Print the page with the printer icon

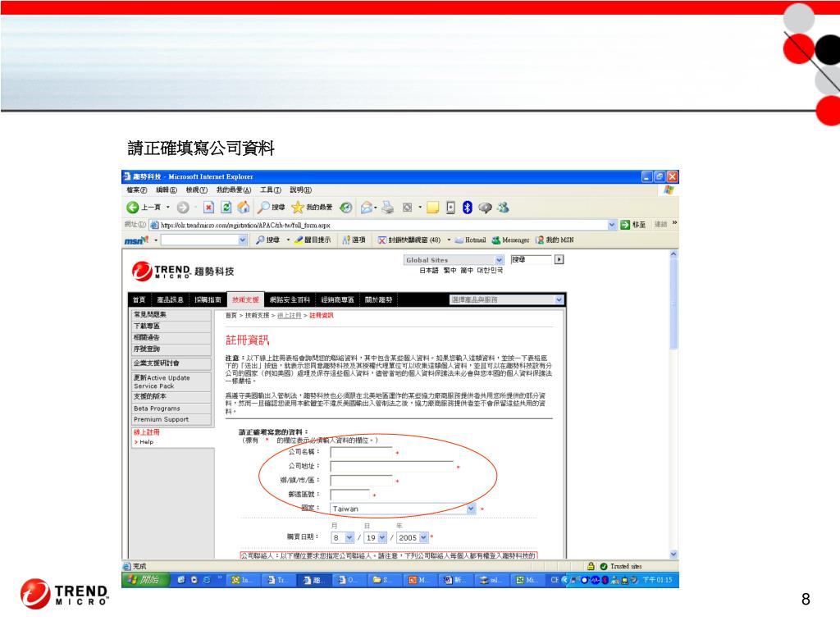pyautogui.click(x=388, y=208)
